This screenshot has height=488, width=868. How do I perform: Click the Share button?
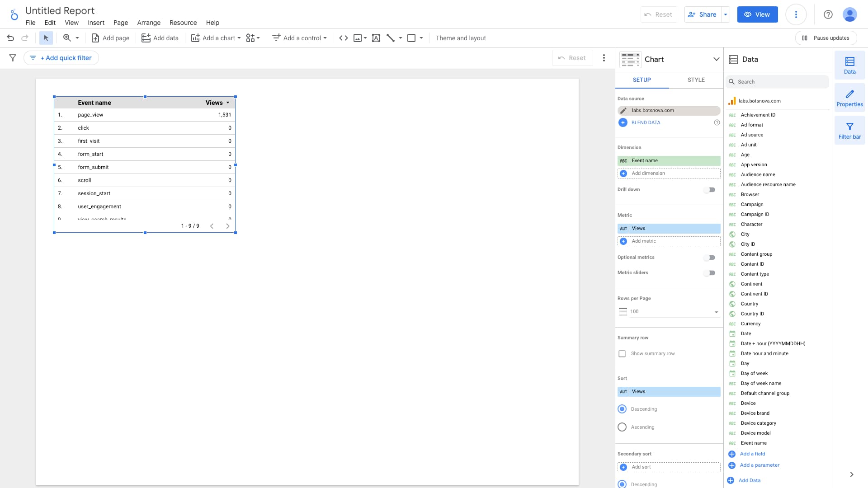click(x=703, y=14)
